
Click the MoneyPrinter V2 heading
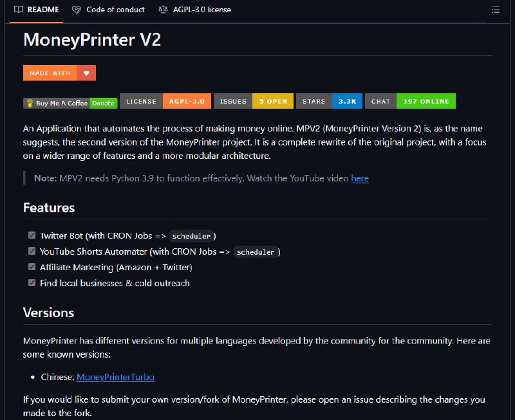[x=92, y=40]
